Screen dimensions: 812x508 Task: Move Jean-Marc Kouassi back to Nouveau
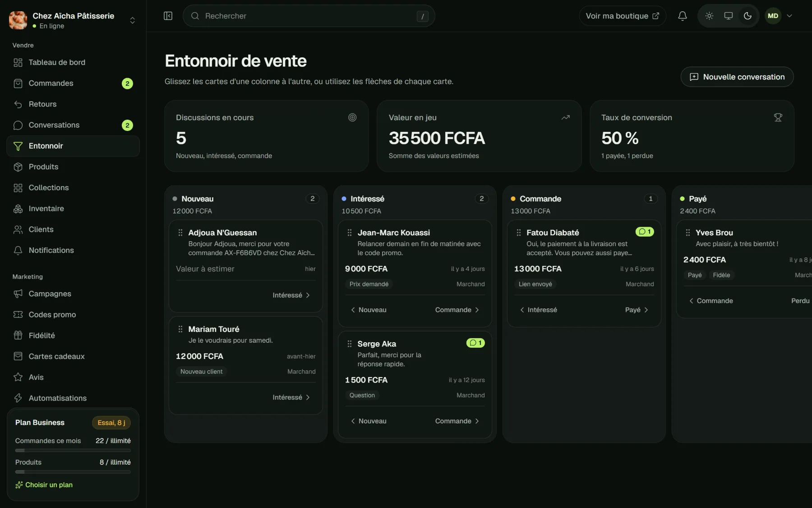pyautogui.click(x=369, y=310)
